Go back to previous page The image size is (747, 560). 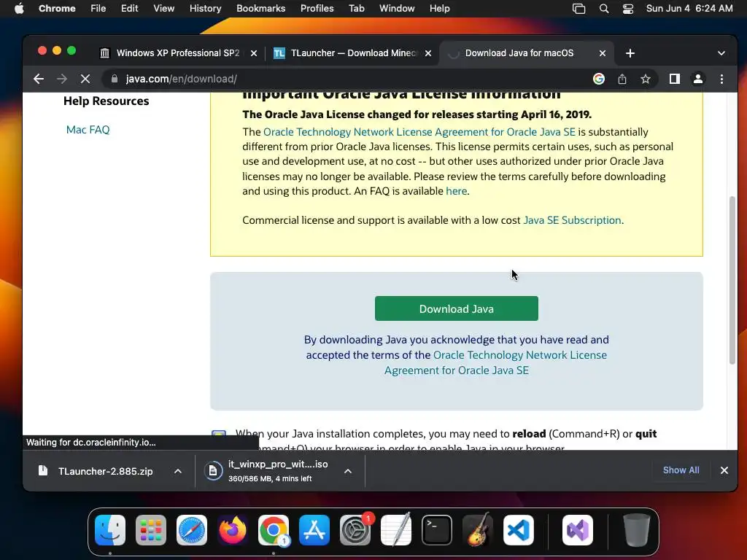[x=39, y=79]
